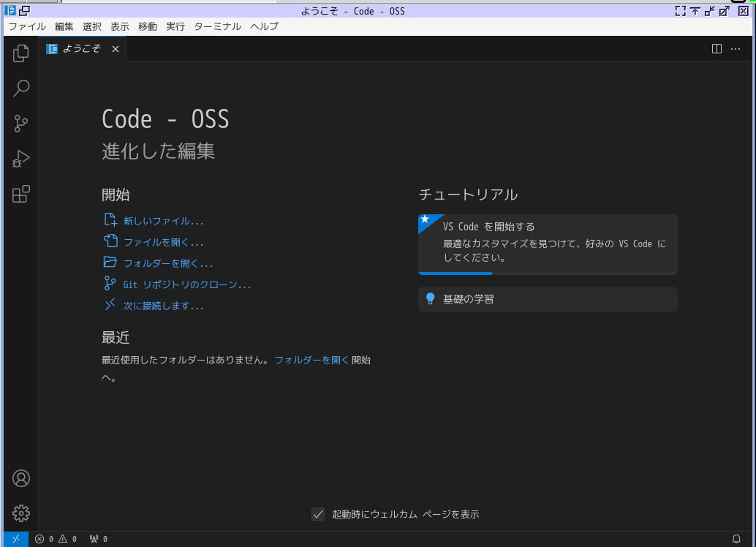
Task: Open the VS Code を開始する walkthrough card
Action: (x=548, y=244)
